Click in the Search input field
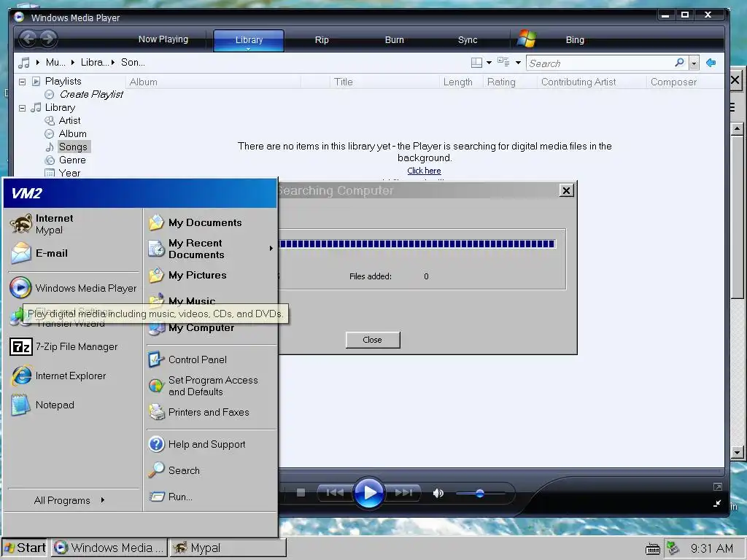The height and width of the screenshot is (560, 747). coord(600,63)
